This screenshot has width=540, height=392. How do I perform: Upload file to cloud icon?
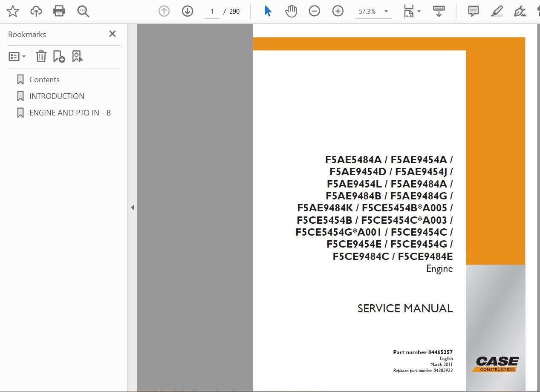[36, 12]
